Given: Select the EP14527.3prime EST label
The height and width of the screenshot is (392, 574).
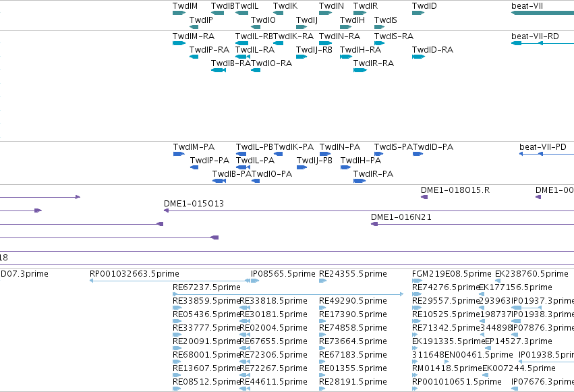Looking at the screenshot, I should pos(519,341).
